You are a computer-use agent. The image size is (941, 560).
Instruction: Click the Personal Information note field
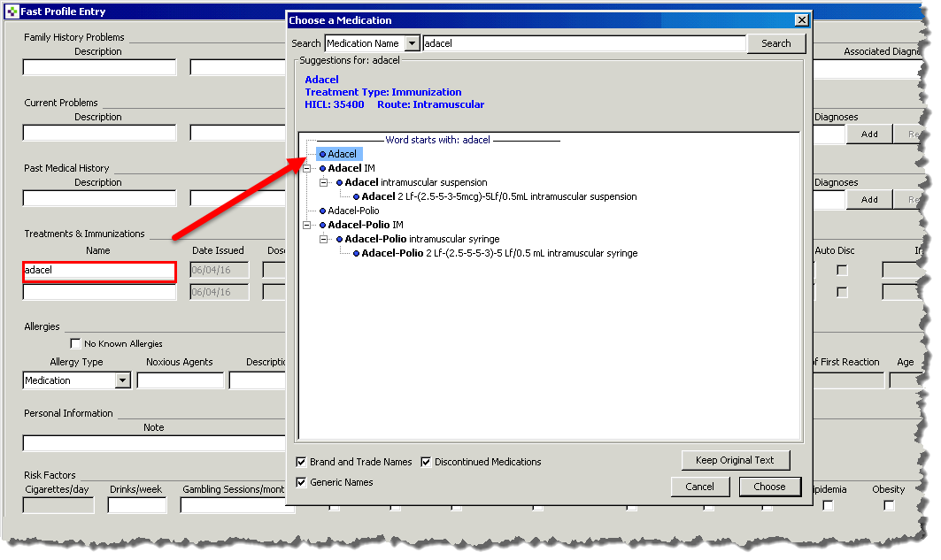(x=154, y=443)
